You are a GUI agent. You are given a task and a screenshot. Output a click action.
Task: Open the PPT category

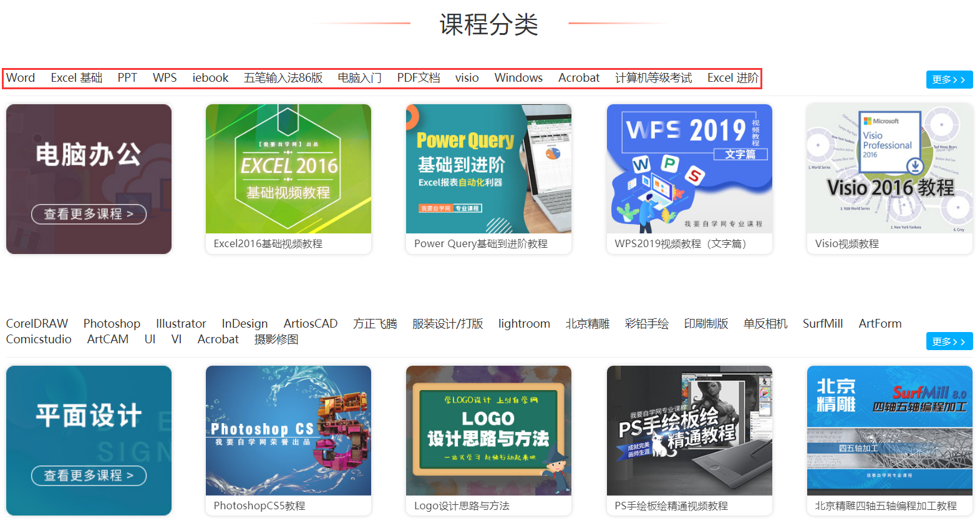coord(127,78)
